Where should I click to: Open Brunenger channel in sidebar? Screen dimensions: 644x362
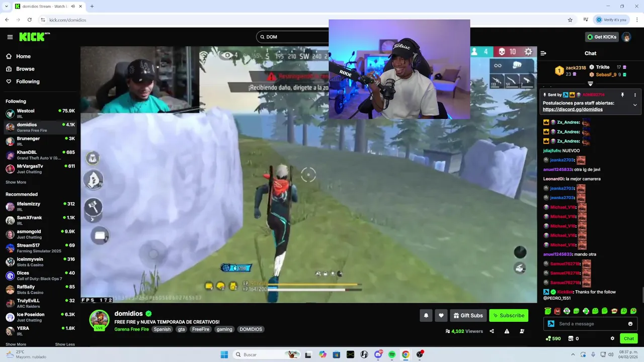pos(40,141)
